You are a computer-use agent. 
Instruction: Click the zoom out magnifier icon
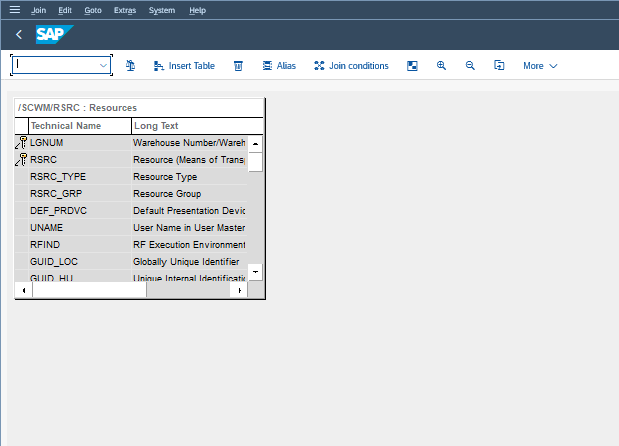(x=470, y=66)
